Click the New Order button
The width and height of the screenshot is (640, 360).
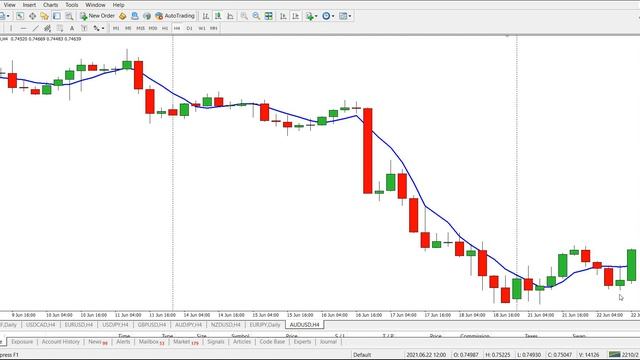click(98, 16)
